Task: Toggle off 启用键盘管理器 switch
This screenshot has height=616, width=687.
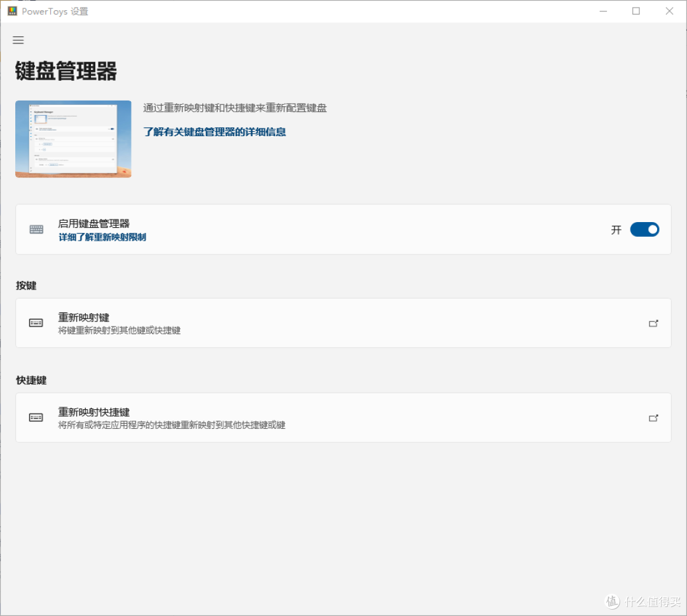Action: click(644, 229)
